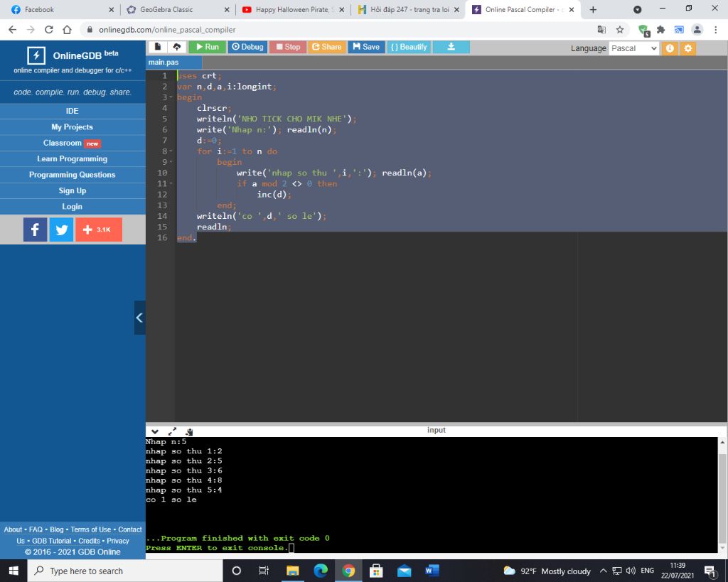Collapse the console with the chevron icon
Viewport: 728px width, 582px height.
click(155, 431)
